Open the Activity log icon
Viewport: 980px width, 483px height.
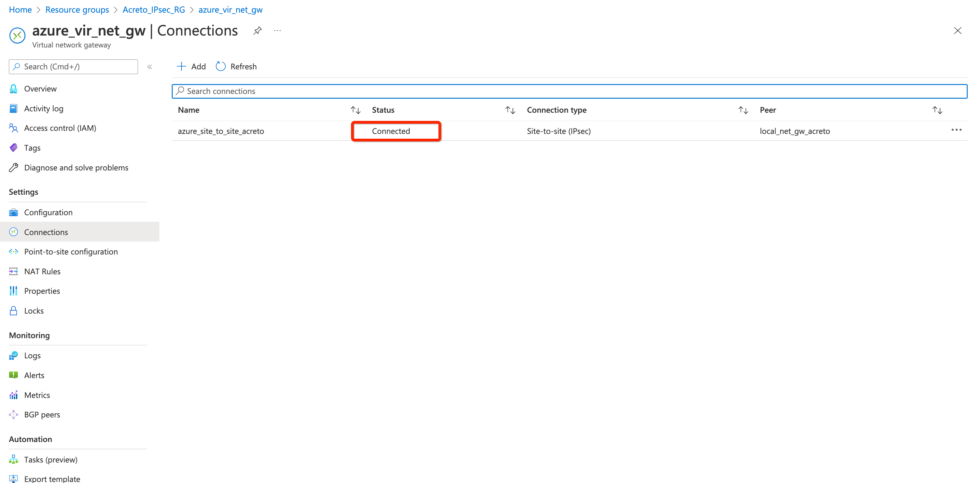(13, 109)
